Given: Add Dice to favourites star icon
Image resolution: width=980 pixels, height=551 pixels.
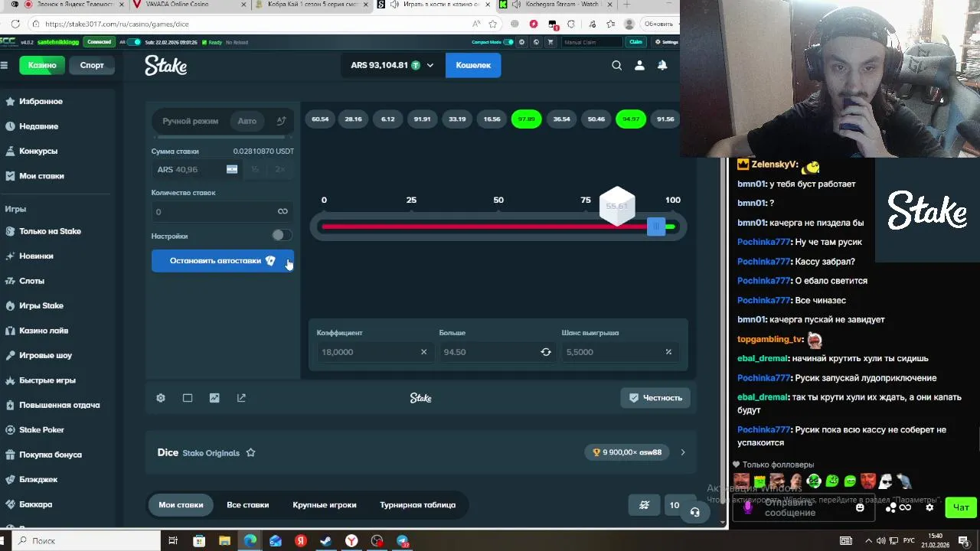Looking at the screenshot, I should [250, 452].
